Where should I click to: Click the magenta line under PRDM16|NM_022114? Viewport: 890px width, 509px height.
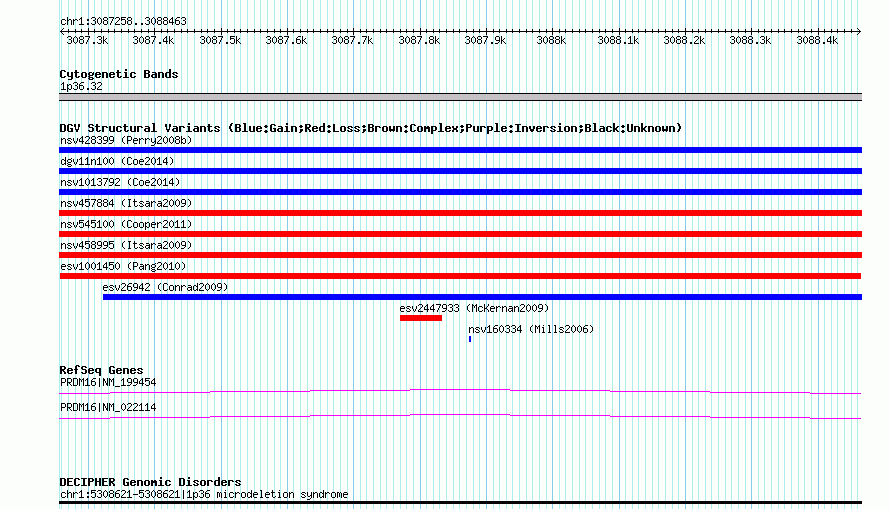(x=460, y=417)
